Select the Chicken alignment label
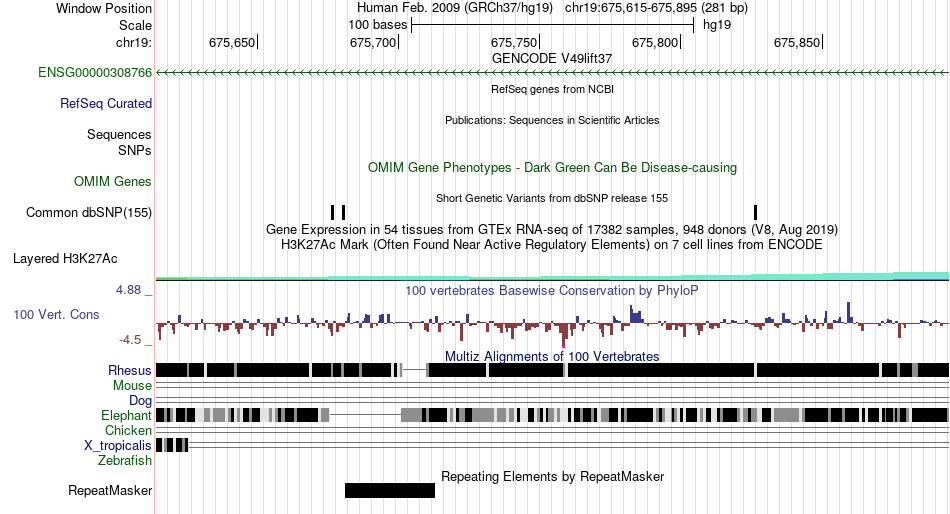This screenshot has height=514, width=950. click(128, 430)
